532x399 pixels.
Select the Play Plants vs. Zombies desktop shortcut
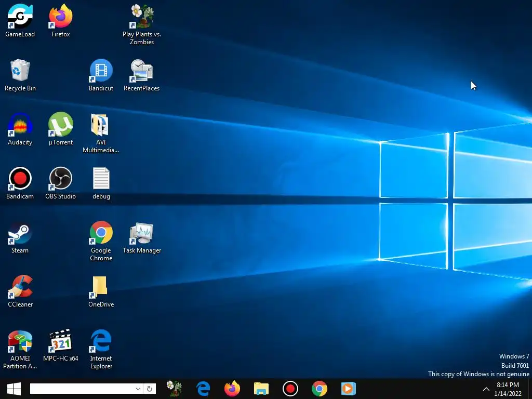click(x=142, y=24)
